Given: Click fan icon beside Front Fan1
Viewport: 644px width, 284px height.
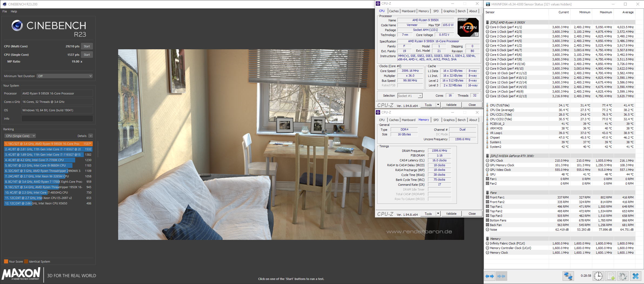Looking at the screenshot, I should (487, 197).
